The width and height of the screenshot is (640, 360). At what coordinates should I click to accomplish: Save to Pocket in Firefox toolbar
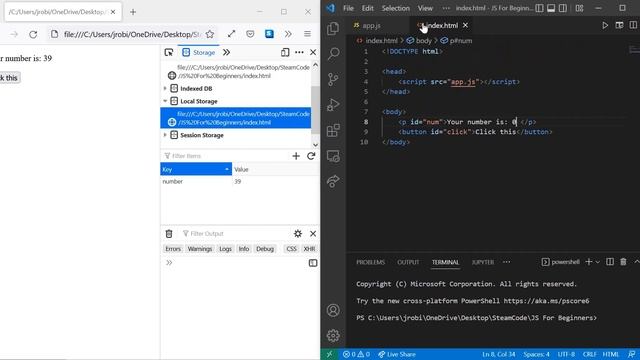(x=250, y=34)
